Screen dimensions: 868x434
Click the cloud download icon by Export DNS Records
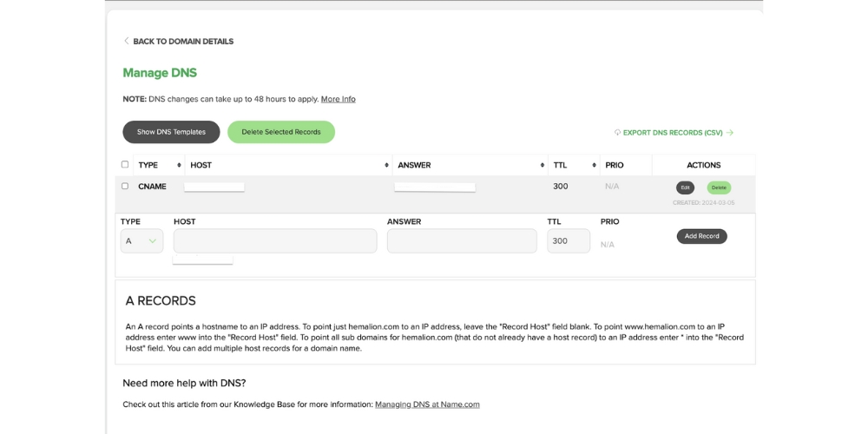pos(617,133)
